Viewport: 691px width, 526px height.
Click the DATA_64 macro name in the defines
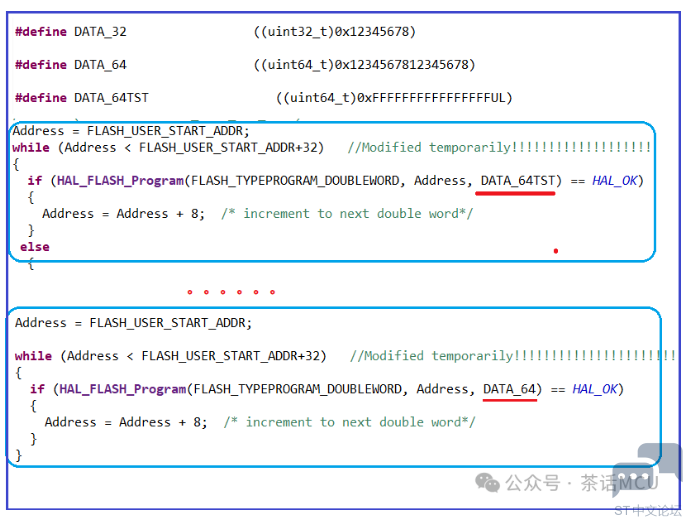tap(100, 65)
